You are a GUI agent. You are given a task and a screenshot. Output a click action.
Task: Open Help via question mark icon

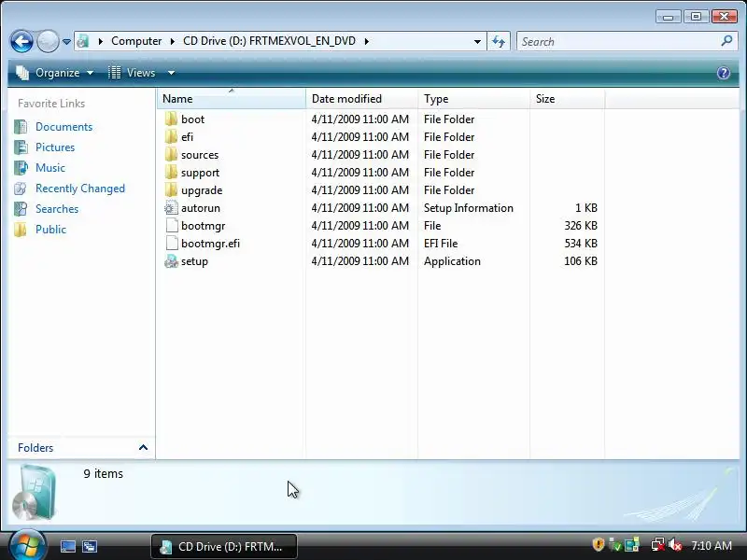point(723,73)
